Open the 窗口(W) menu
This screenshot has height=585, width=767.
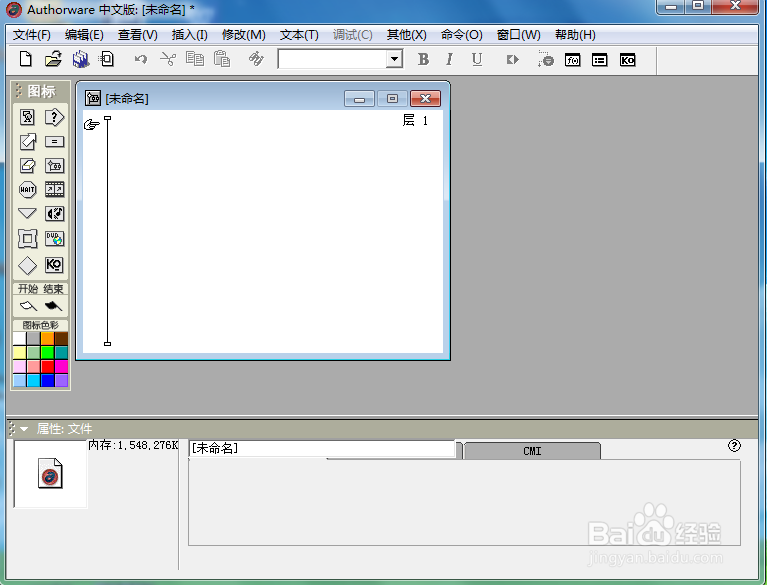tap(519, 35)
